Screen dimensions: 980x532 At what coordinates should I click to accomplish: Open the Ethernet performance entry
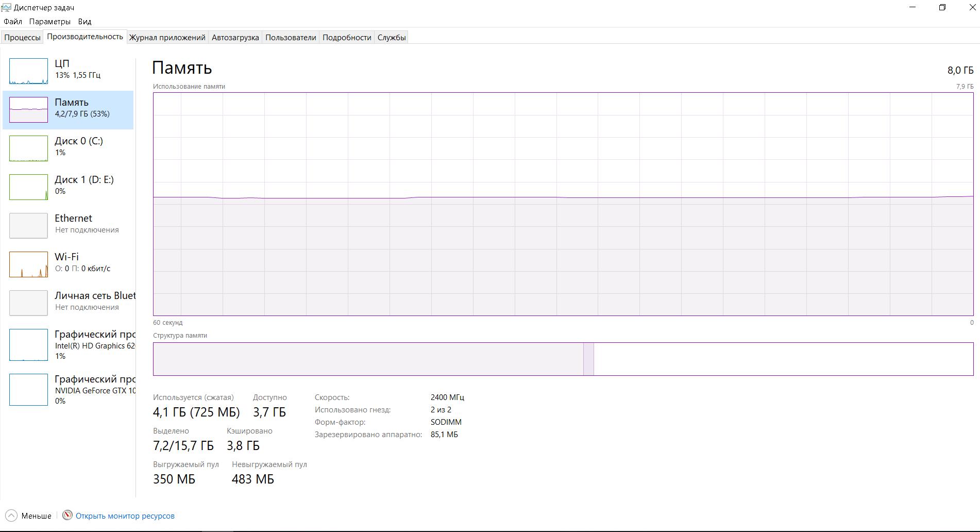[73, 224]
